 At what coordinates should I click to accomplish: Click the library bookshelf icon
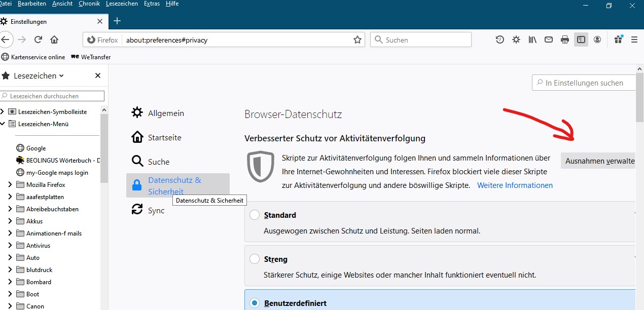532,40
